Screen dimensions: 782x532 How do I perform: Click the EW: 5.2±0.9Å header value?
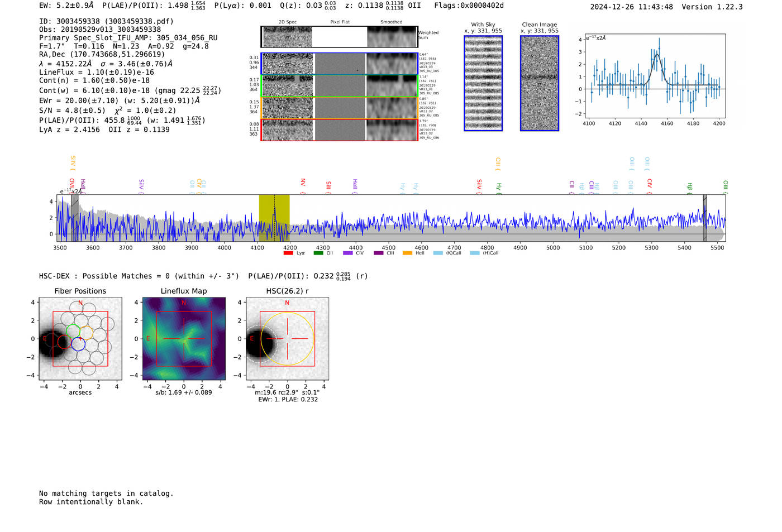click(66, 6)
